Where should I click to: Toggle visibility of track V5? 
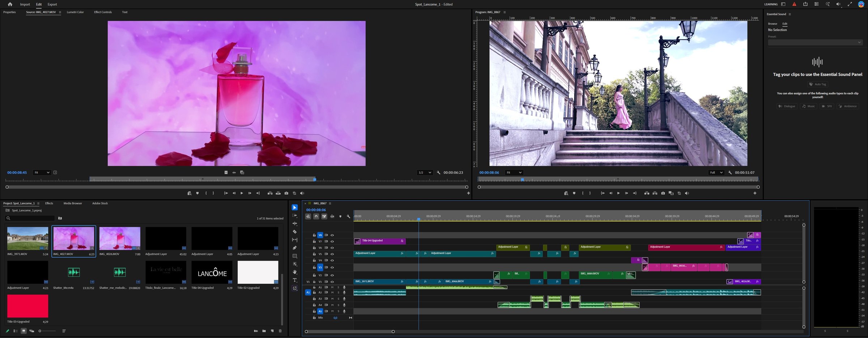(x=332, y=254)
